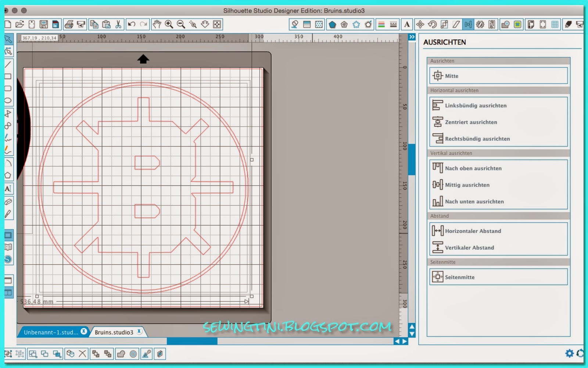
Task: Open Preferences gear icon
Action: (x=569, y=354)
